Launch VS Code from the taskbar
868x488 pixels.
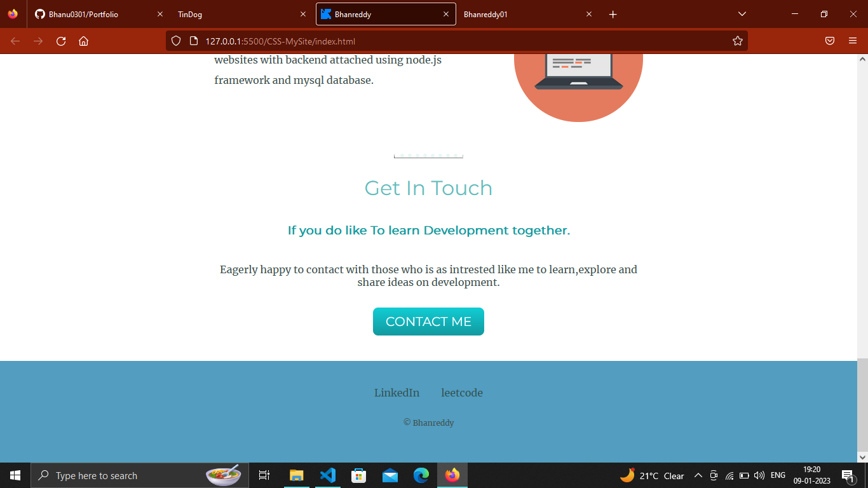coord(327,475)
